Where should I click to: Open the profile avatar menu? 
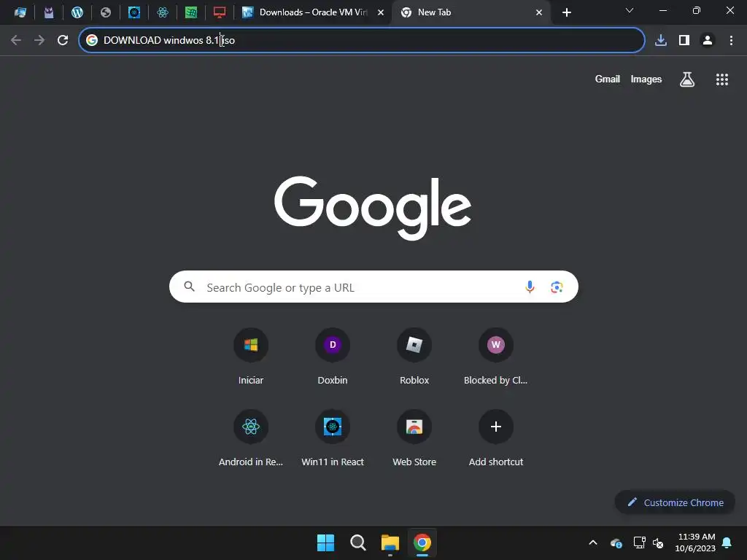tap(708, 40)
